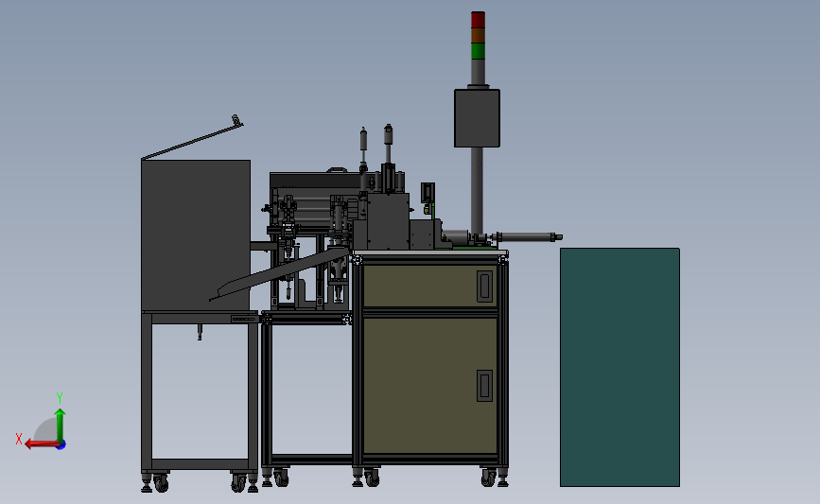Click the blue Z axis dot of triad
The image size is (820, 504).
61,445
